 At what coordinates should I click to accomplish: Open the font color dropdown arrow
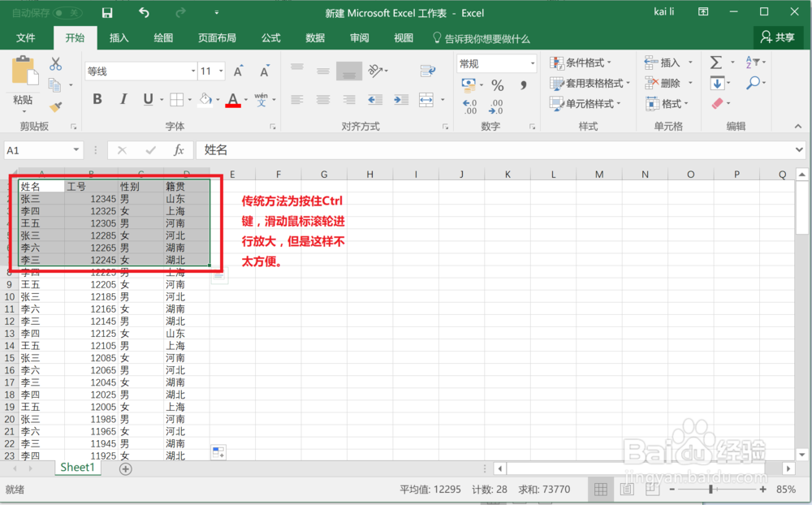pyautogui.click(x=246, y=99)
